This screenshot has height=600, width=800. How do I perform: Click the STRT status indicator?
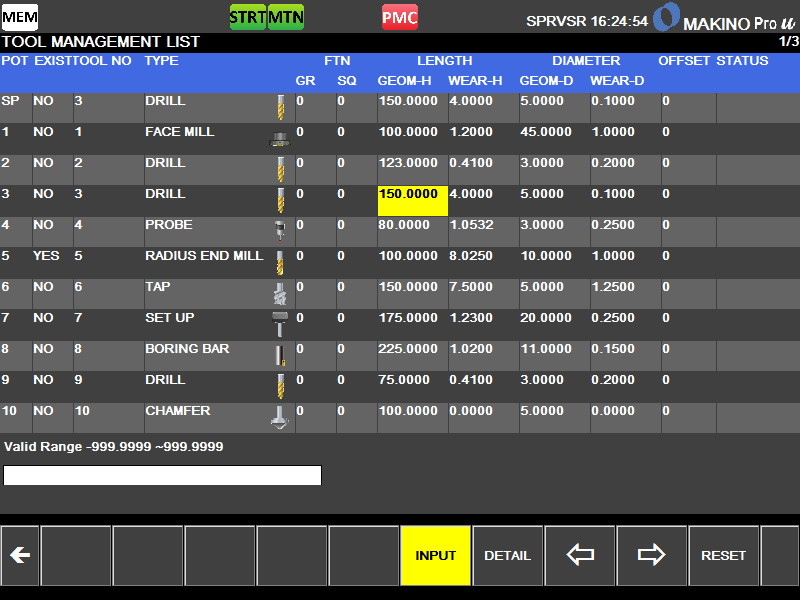point(248,17)
